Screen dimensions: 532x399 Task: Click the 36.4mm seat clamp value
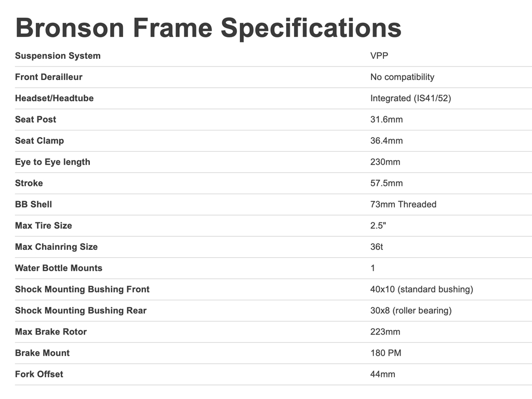coord(386,141)
